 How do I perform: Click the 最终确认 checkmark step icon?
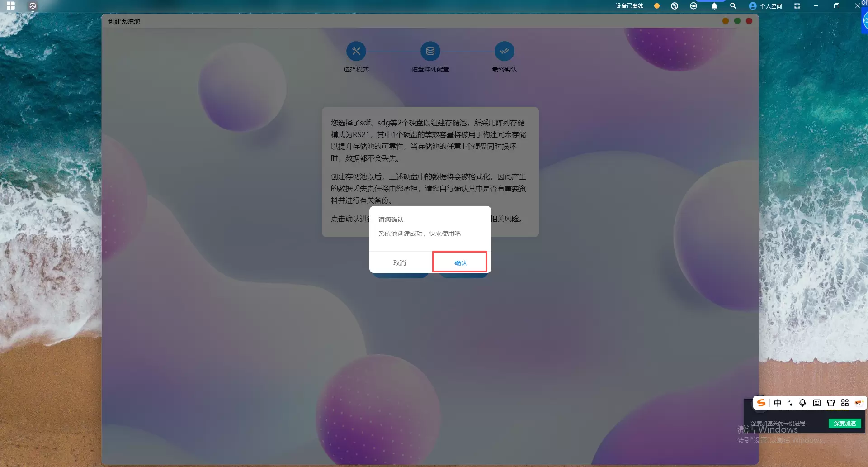tap(504, 51)
